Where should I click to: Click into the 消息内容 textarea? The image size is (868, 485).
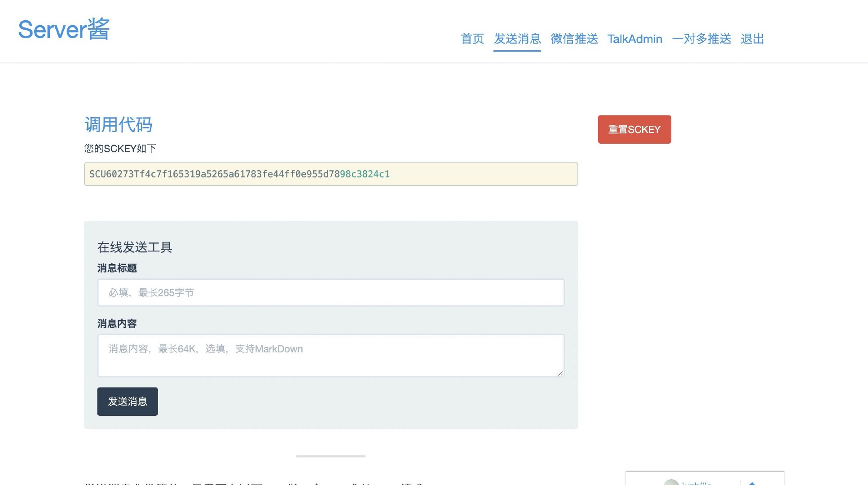click(330, 355)
